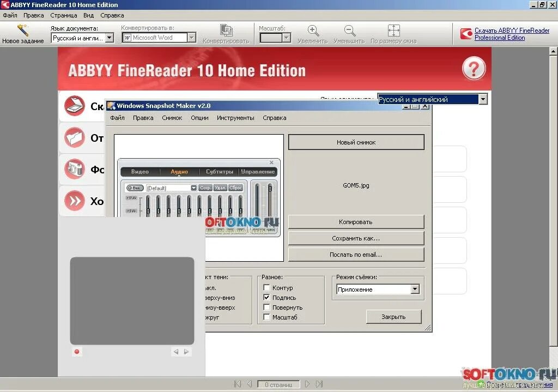The height and width of the screenshot is (392, 558).
Task: Open the Режим съёмки Приложение dropdown
Action: pyautogui.click(x=415, y=289)
